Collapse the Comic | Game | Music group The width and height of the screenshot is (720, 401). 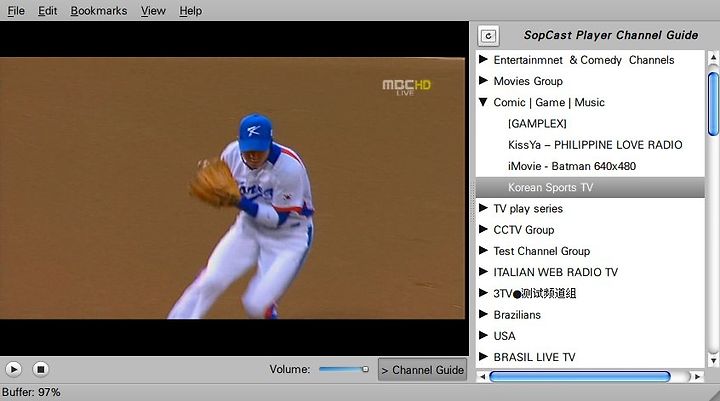click(483, 102)
